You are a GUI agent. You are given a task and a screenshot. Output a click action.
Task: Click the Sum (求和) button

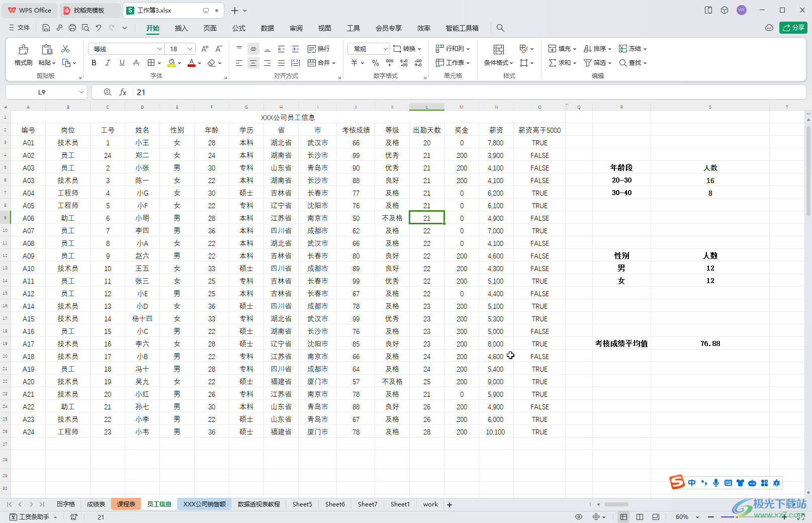coord(562,63)
